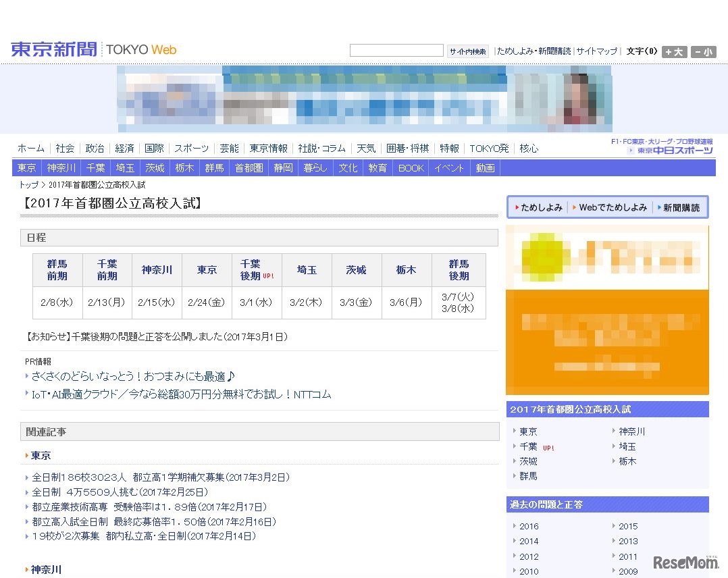
Task: Click the Webでためしよみ sidebar button
Action: click(x=608, y=208)
